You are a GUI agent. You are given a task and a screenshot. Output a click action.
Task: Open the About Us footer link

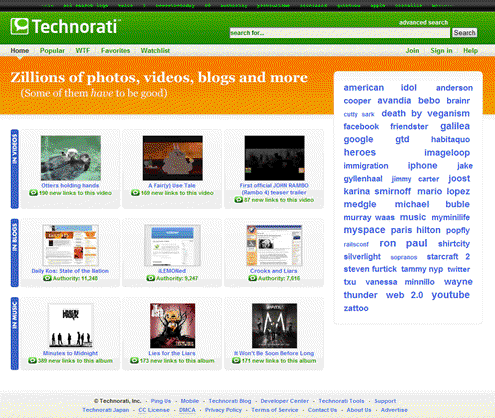pos(359,410)
